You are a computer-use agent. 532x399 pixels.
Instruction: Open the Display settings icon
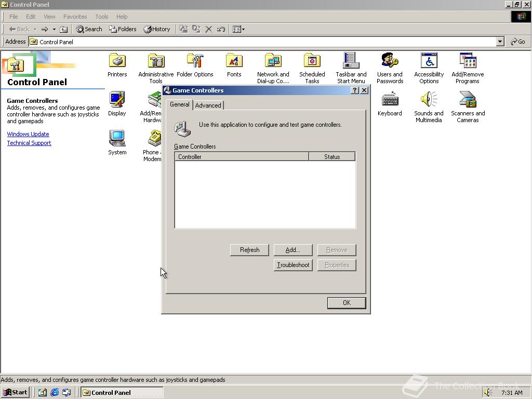(x=117, y=100)
